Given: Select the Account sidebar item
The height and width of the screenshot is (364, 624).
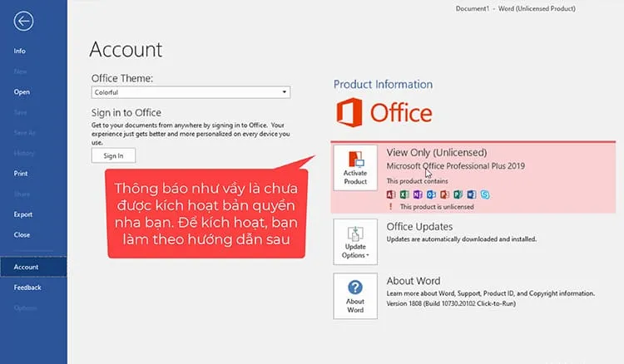Looking at the screenshot, I should [x=33, y=267].
